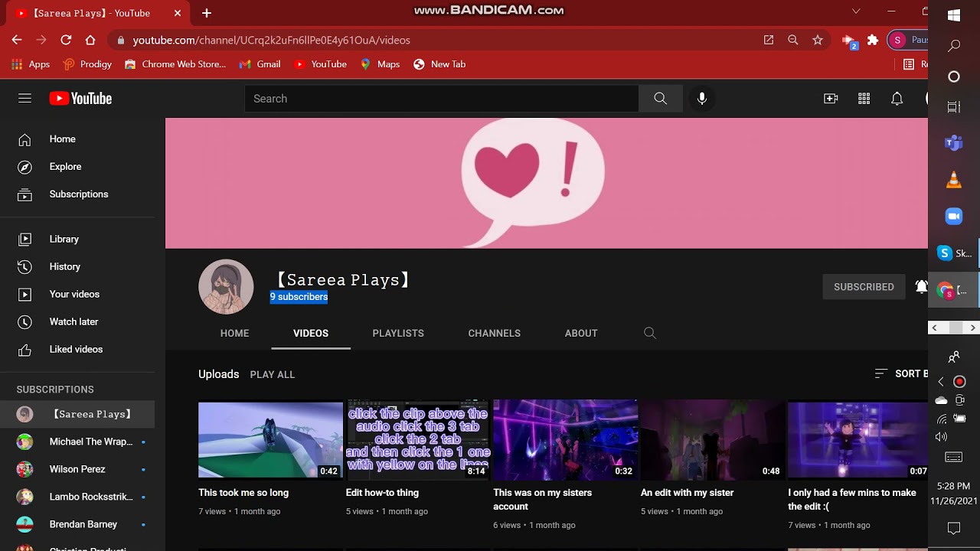Screen dimensions: 980x551
Task: Click PLAY ALL uploads link
Action: pos(273,374)
